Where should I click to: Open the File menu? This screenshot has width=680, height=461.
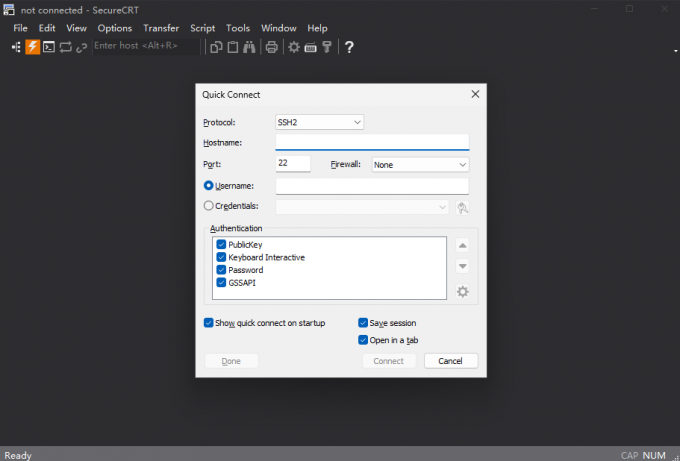pos(20,28)
